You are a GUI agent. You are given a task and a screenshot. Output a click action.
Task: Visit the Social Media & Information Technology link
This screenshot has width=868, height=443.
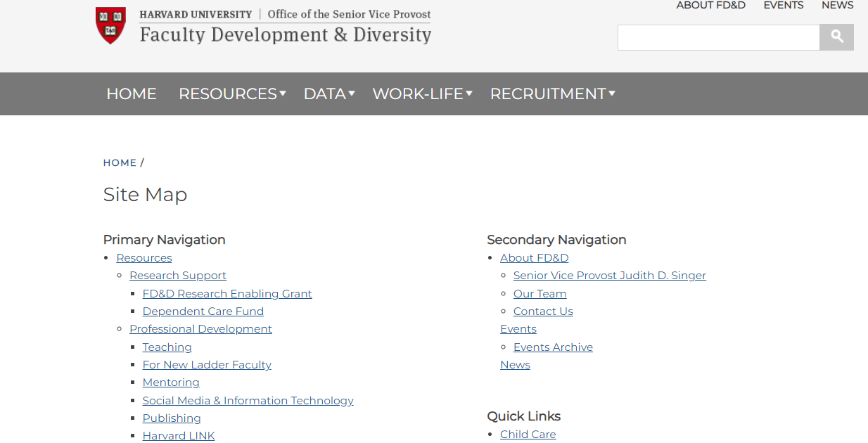(x=248, y=400)
